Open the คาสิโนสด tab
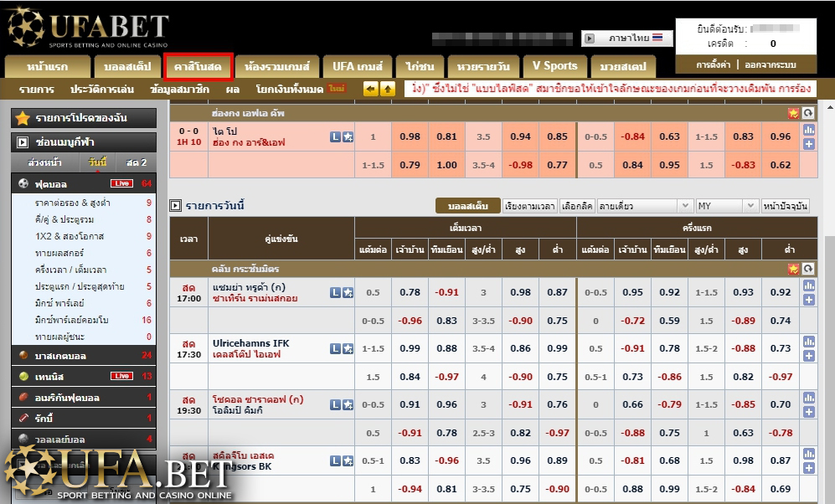 (x=198, y=66)
